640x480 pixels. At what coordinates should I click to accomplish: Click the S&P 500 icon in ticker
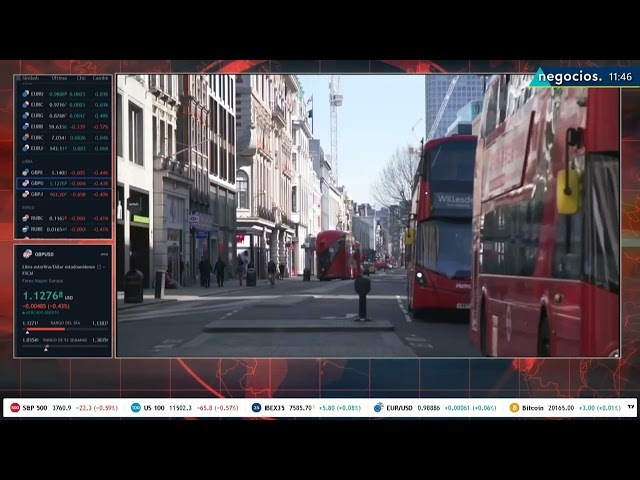pyautogui.click(x=15, y=408)
